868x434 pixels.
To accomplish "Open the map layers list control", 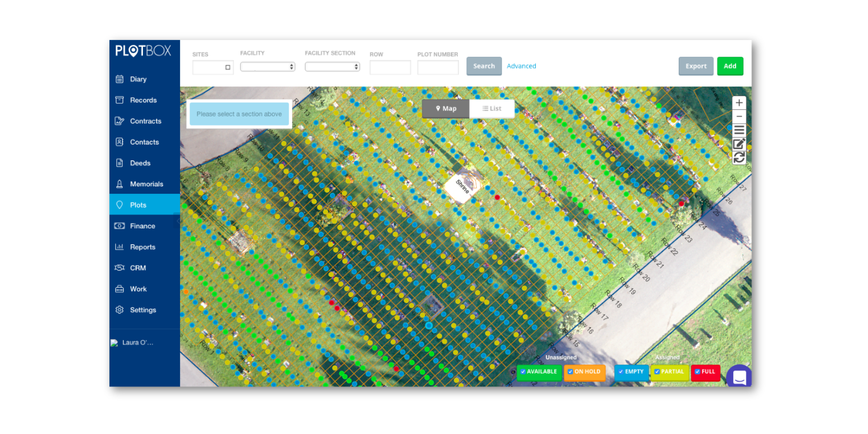I will pyautogui.click(x=739, y=130).
